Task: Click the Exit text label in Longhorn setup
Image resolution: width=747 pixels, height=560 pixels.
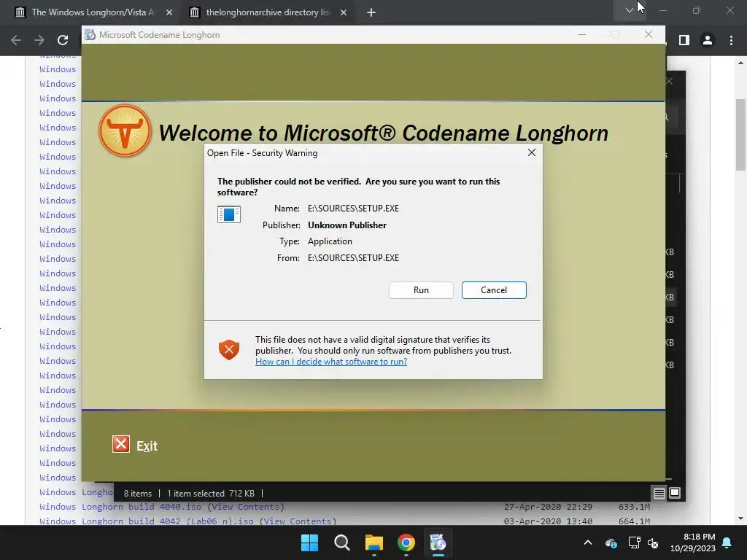Action: tap(147, 446)
